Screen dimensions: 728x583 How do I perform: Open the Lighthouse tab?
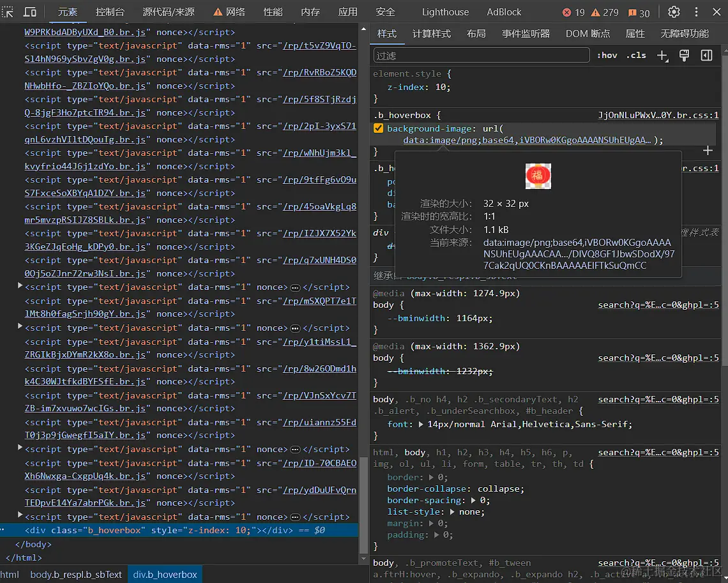pyautogui.click(x=445, y=12)
